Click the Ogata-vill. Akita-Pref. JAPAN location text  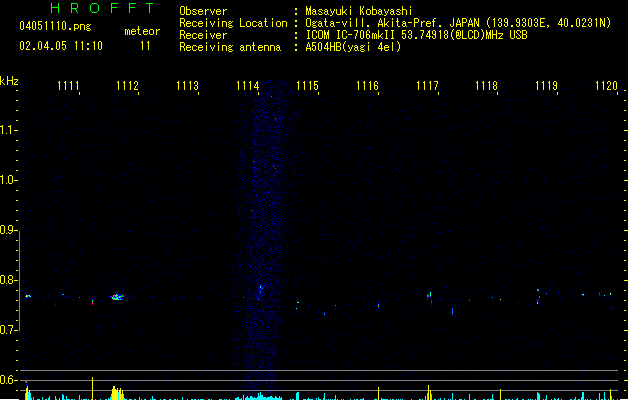[x=458, y=23]
